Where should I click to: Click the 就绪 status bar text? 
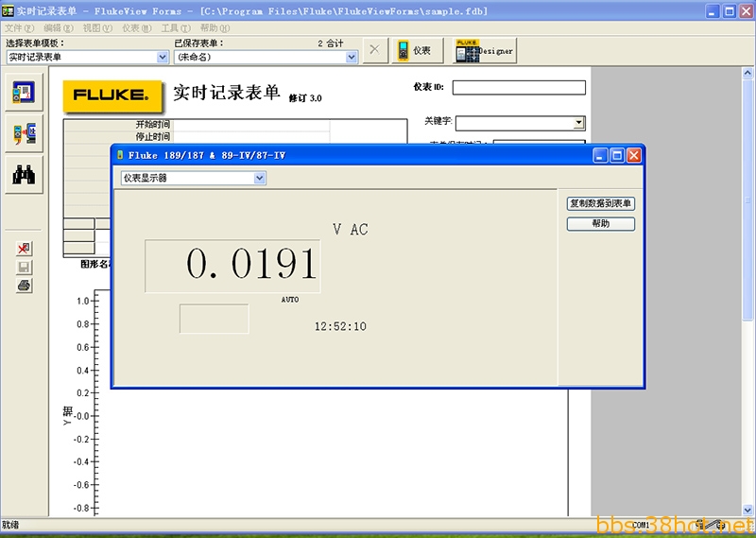point(10,525)
